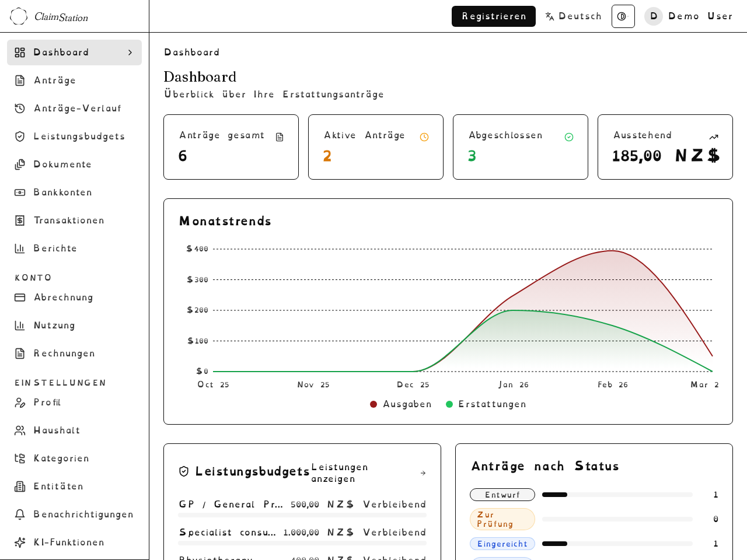Click the Transaktionen receipt icon
747x560 pixels.
click(20, 220)
